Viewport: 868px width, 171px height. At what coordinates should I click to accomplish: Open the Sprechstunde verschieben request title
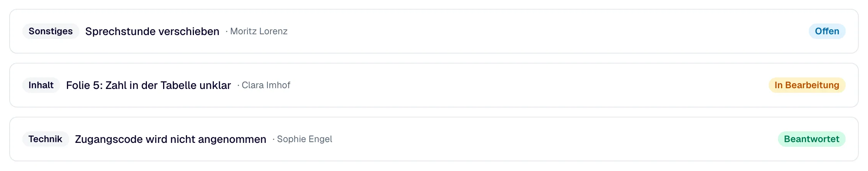[x=152, y=31]
